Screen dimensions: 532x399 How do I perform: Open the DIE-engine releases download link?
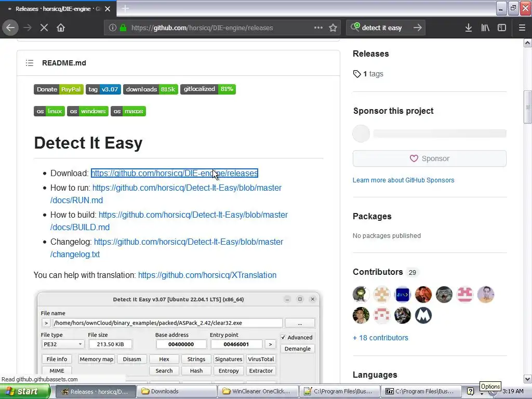coord(175,173)
